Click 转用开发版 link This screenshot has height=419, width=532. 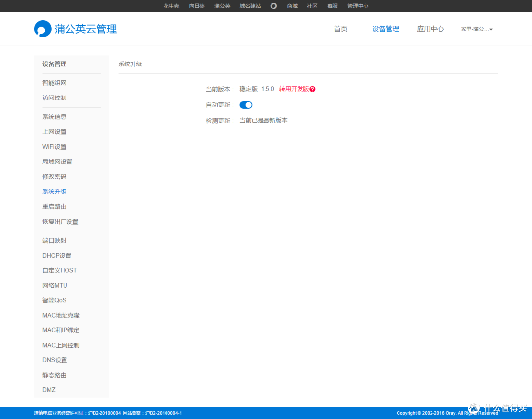(x=294, y=89)
